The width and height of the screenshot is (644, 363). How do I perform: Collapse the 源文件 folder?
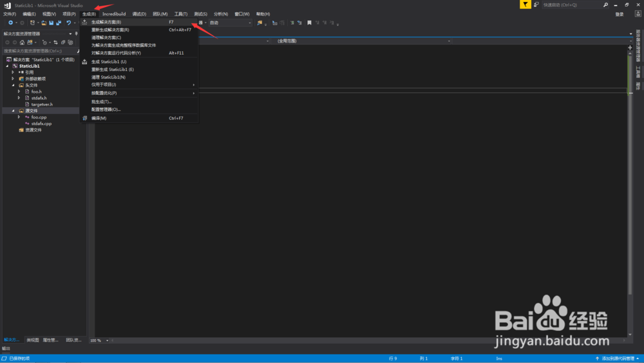(13, 111)
